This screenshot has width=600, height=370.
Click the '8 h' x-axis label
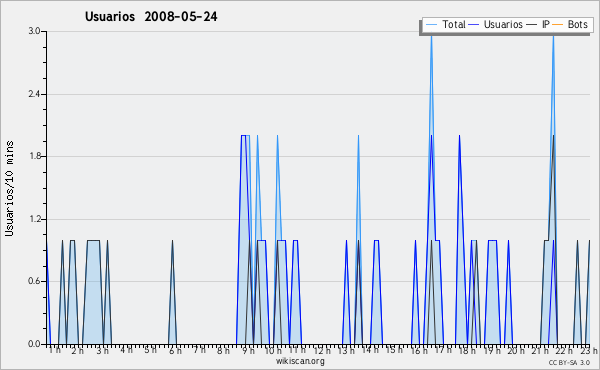[x=223, y=351]
